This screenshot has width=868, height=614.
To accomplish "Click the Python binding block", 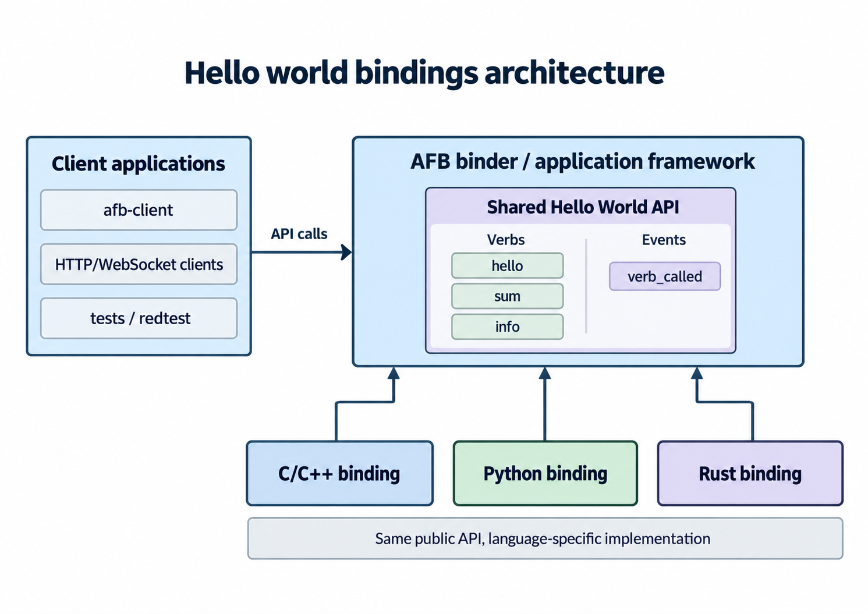I will (545, 473).
